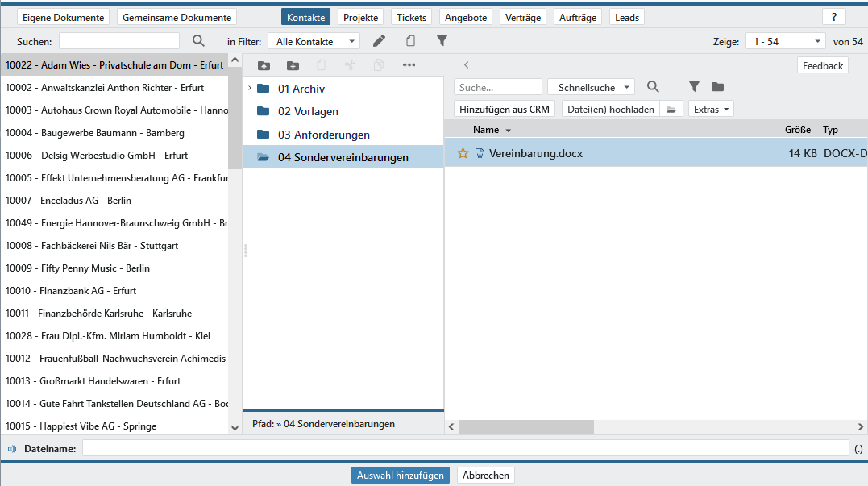
Task: Click the Hinzufügen aus CRM button
Action: (505, 110)
